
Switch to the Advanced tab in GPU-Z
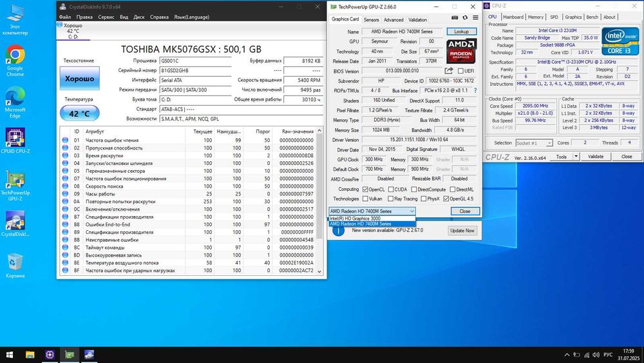[x=393, y=20]
